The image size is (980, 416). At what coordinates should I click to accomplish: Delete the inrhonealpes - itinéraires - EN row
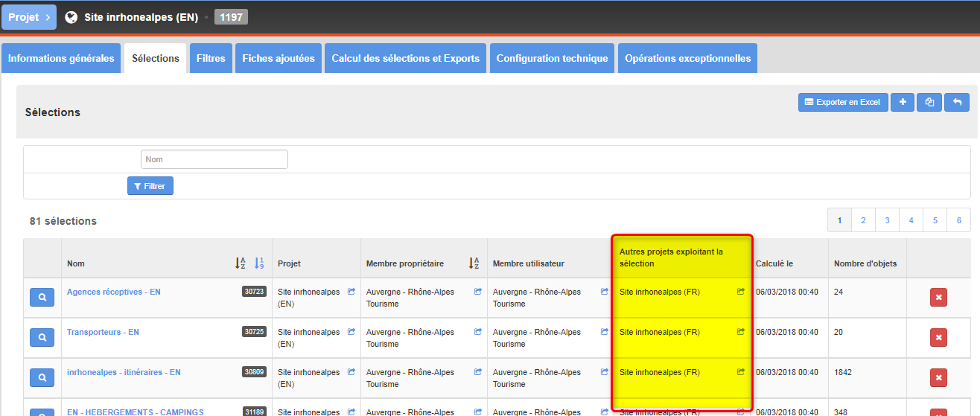click(x=938, y=378)
